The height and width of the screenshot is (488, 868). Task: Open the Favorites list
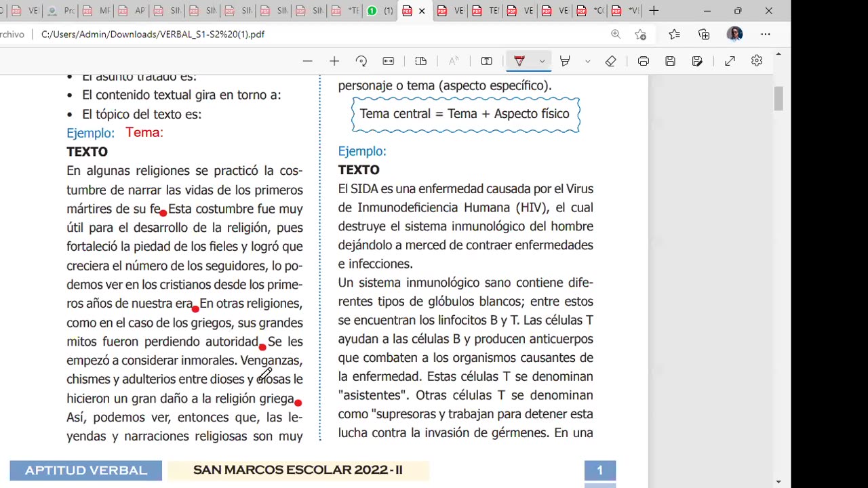coord(674,34)
